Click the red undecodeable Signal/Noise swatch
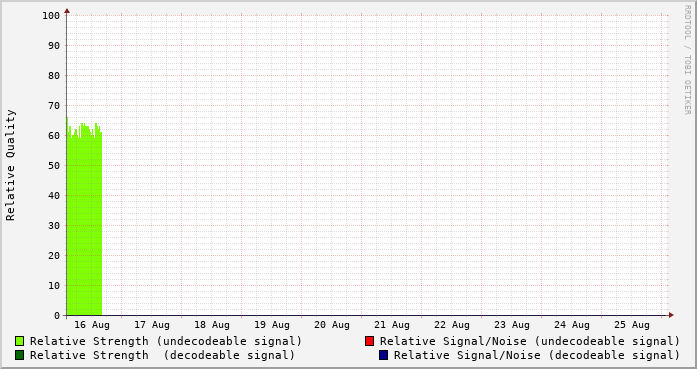697x369 pixels. tap(369, 341)
